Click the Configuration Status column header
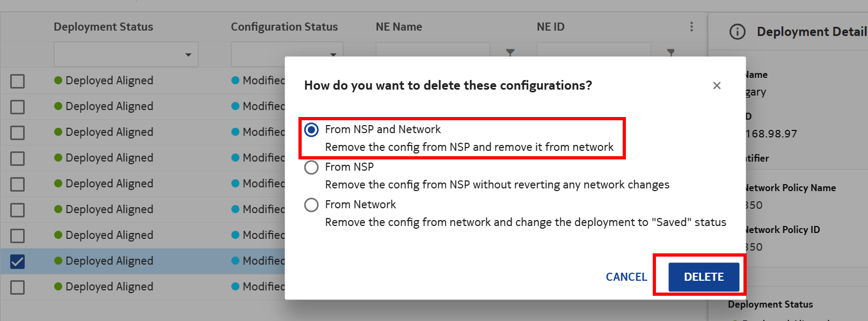This screenshot has width=868, height=321. point(284,27)
